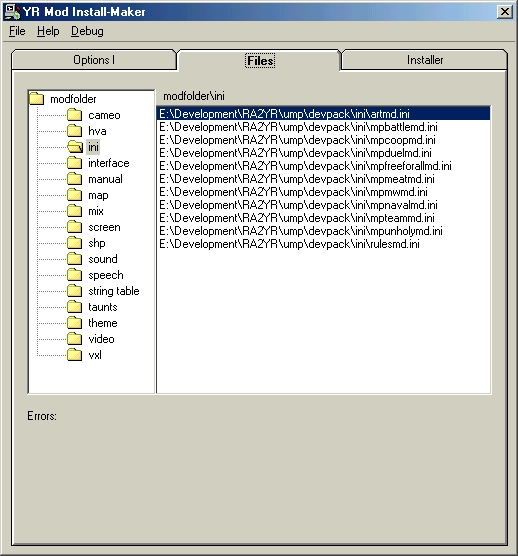
Task: Click the manual folder icon
Action: click(x=74, y=179)
